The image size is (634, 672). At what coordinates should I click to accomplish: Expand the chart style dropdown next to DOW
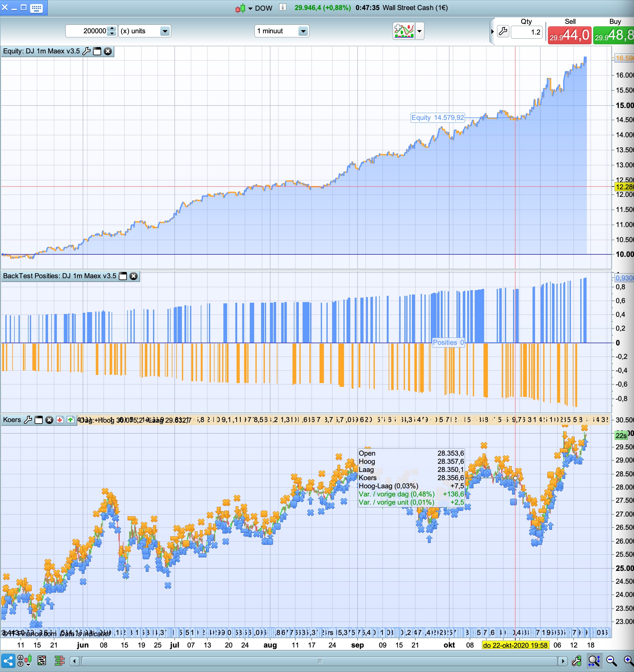(x=250, y=8)
